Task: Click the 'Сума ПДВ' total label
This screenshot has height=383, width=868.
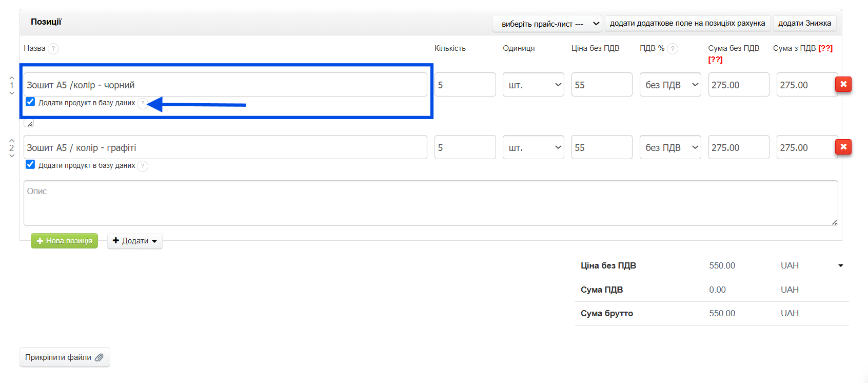Action: tap(602, 290)
